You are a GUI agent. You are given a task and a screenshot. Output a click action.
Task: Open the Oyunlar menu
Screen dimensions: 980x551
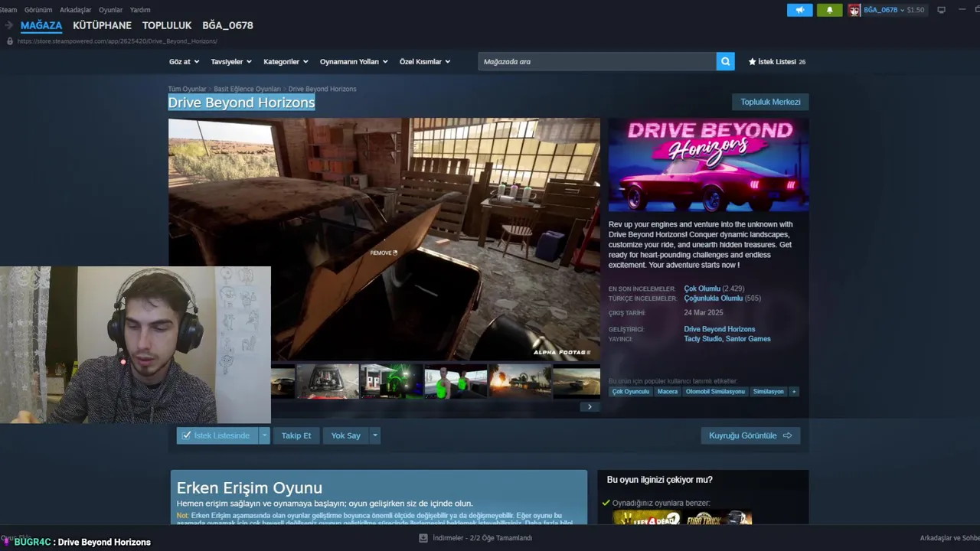[x=110, y=10]
